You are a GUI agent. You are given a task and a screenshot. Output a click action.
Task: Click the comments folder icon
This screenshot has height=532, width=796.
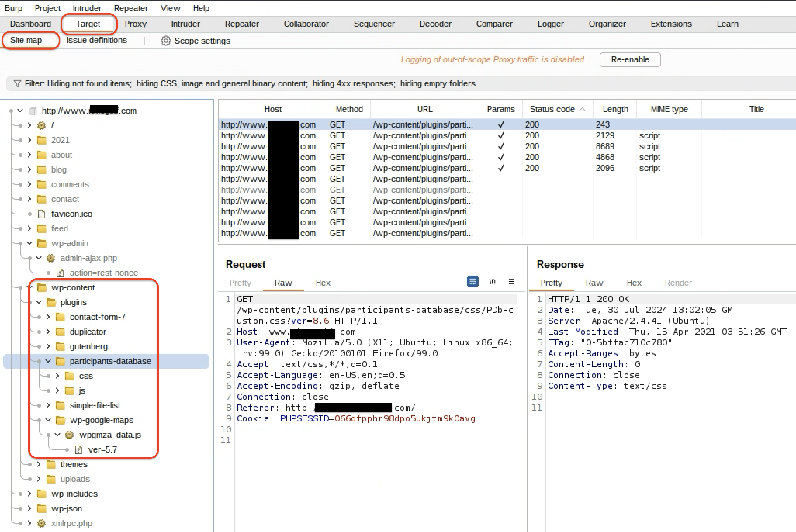coord(42,184)
